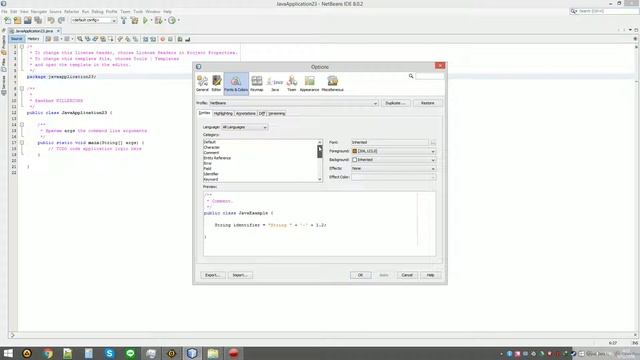Click the Options dialog search field
Screen dimensions: 640x360
(x=429, y=76)
